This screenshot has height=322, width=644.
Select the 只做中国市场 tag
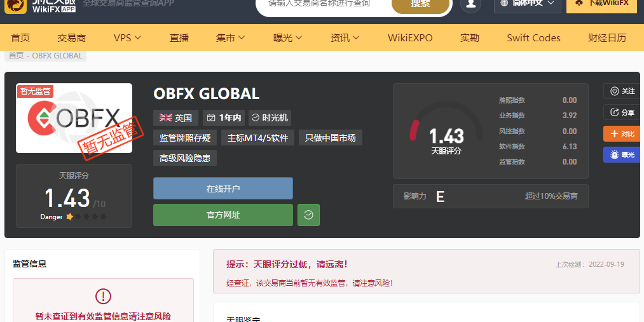coord(330,138)
